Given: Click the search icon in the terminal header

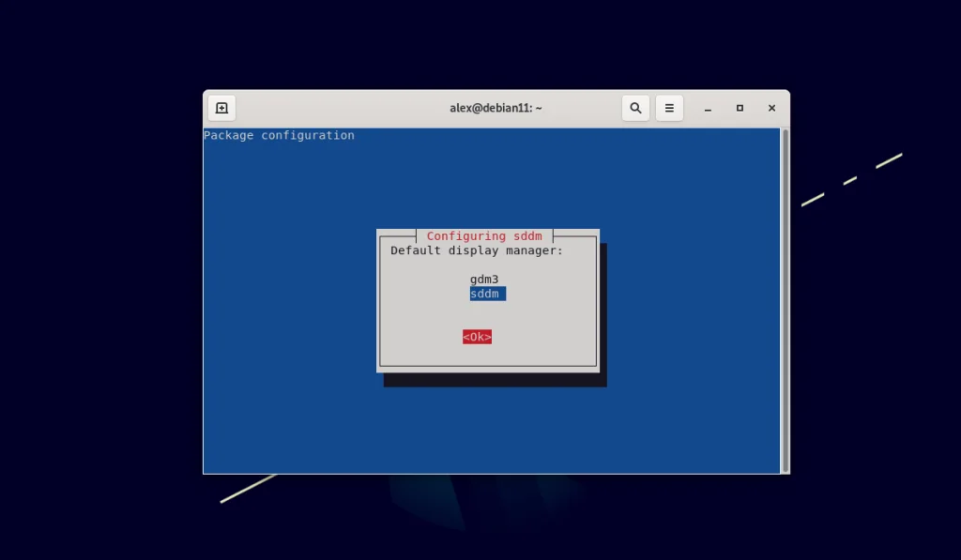Looking at the screenshot, I should 635,107.
